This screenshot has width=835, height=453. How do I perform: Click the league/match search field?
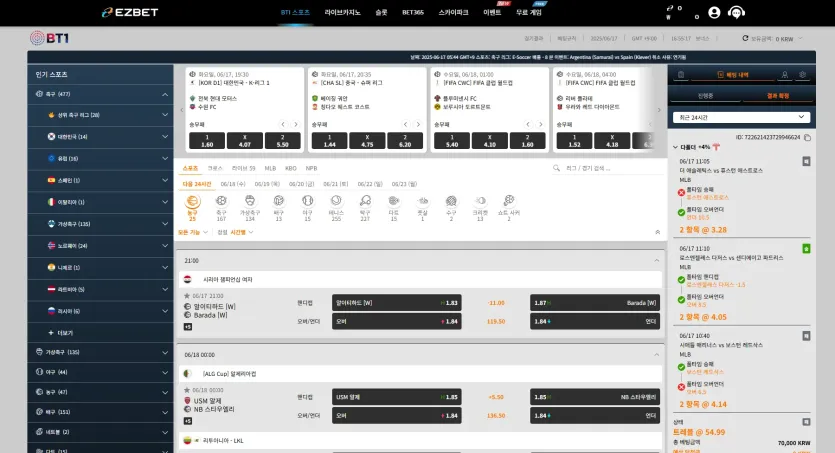[x=612, y=168]
